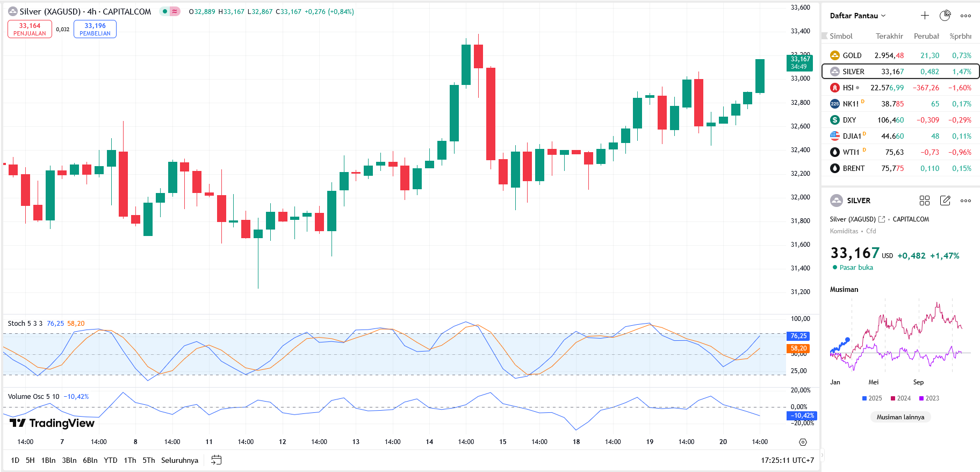The width and height of the screenshot is (980, 472).
Task: Switch to the YTD time range
Action: click(x=110, y=460)
